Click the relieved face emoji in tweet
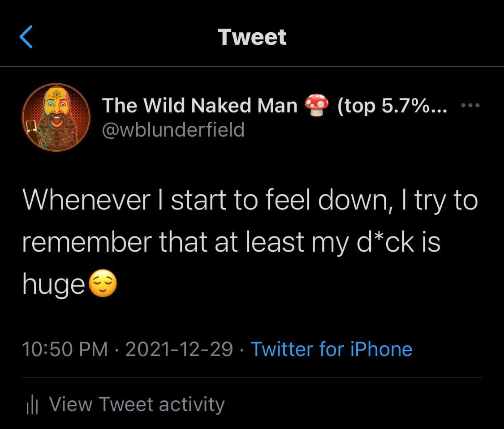The height and width of the screenshot is (429, 504). [x=103, y=286]
